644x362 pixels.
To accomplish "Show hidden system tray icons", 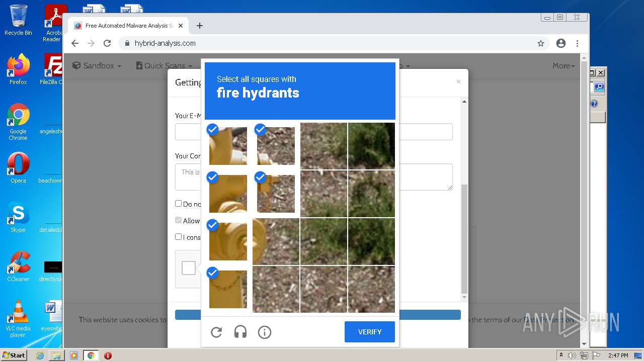I will point(561,355).
